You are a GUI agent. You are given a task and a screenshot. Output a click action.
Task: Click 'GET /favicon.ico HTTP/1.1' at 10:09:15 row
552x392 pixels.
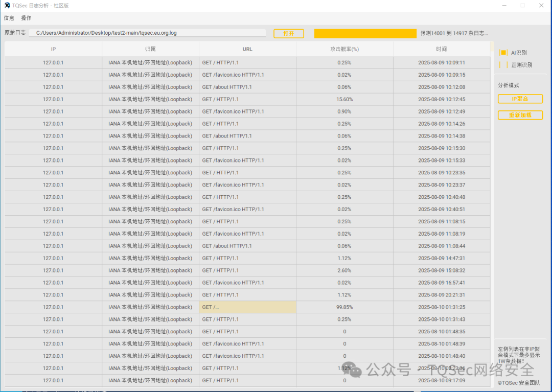(247, 75)
